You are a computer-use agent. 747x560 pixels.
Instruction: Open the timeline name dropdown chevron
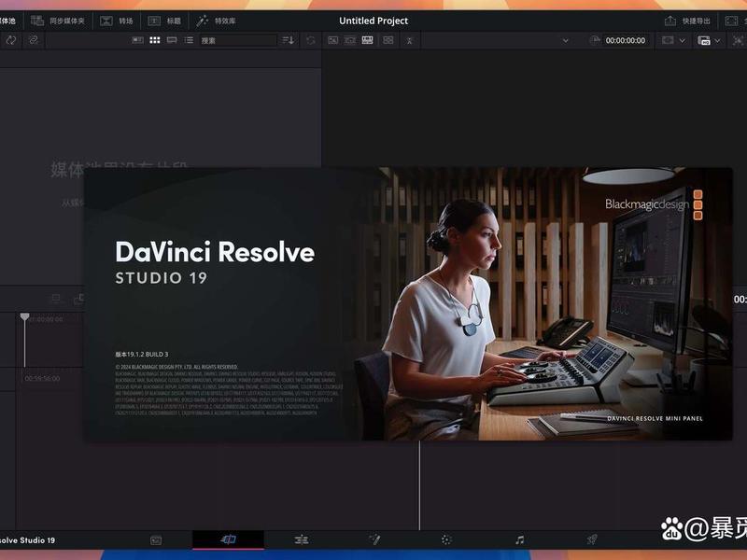tap(566, 41)
